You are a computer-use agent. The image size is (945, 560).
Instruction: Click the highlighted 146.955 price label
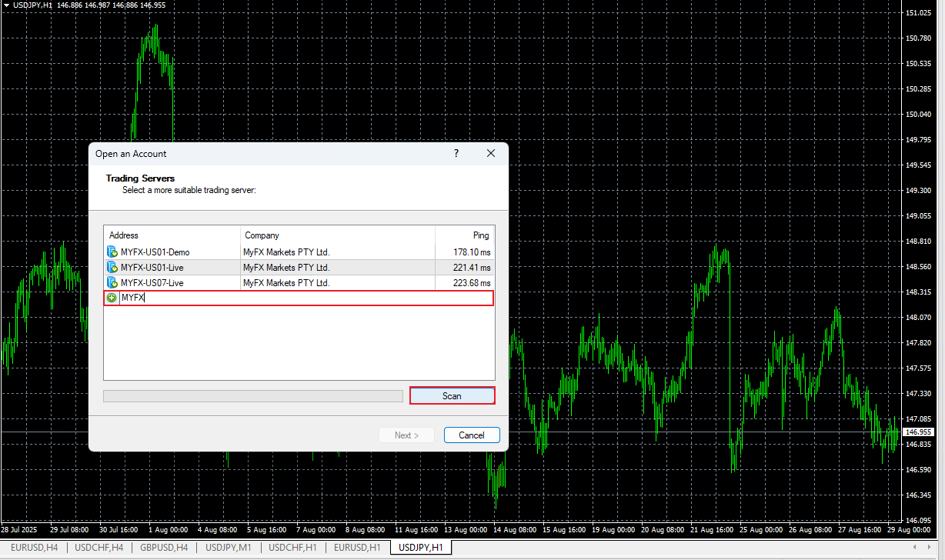coord(917,432)
